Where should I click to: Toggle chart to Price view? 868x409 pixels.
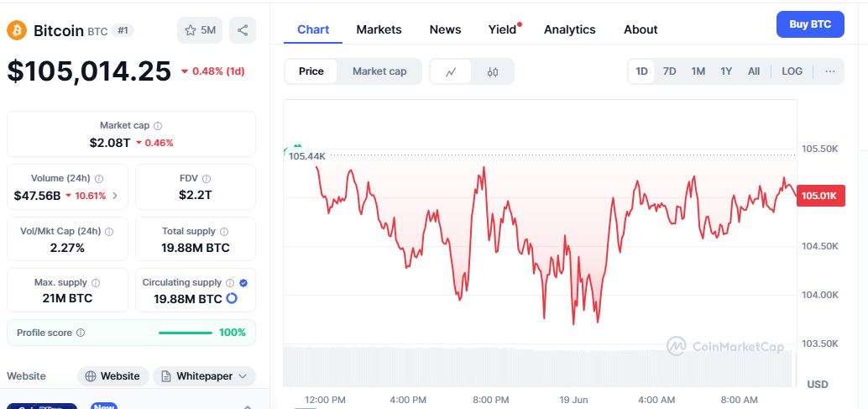click(311, 71)
